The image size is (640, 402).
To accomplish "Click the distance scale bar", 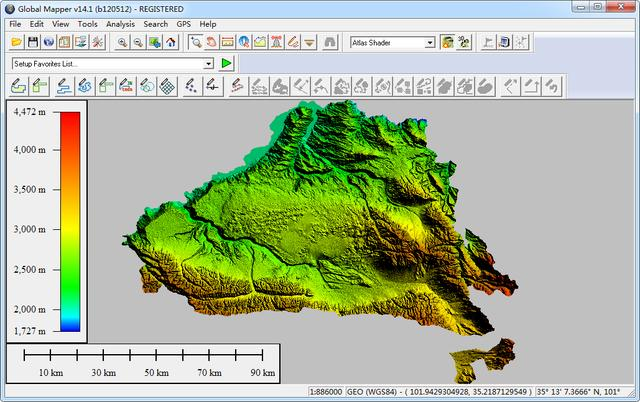I will tap(143, 354).
